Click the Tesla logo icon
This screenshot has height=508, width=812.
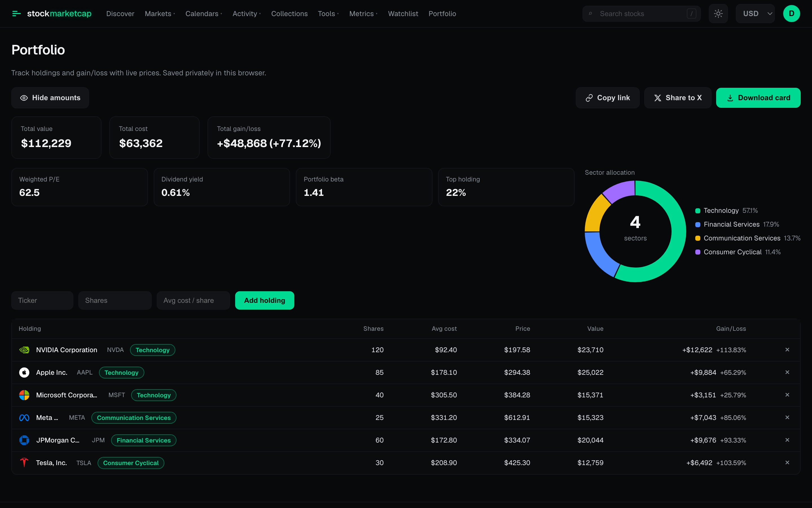click(24, 463)
